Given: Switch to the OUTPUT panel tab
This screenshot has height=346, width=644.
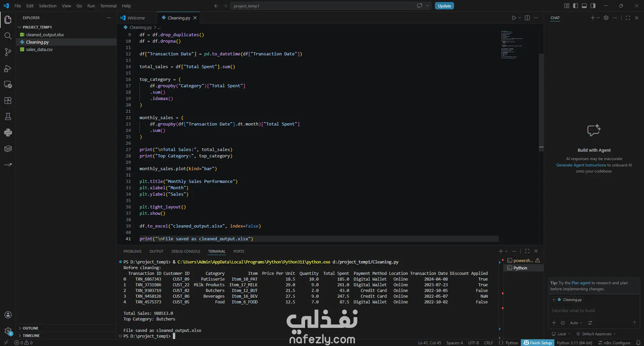Looking at the screenshot, I should coord(156,251).
